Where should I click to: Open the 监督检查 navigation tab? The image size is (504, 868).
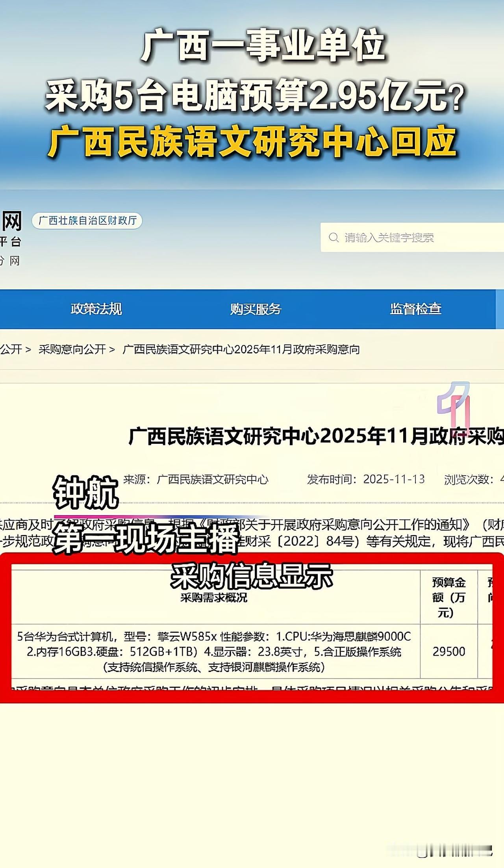pos(415,309)
